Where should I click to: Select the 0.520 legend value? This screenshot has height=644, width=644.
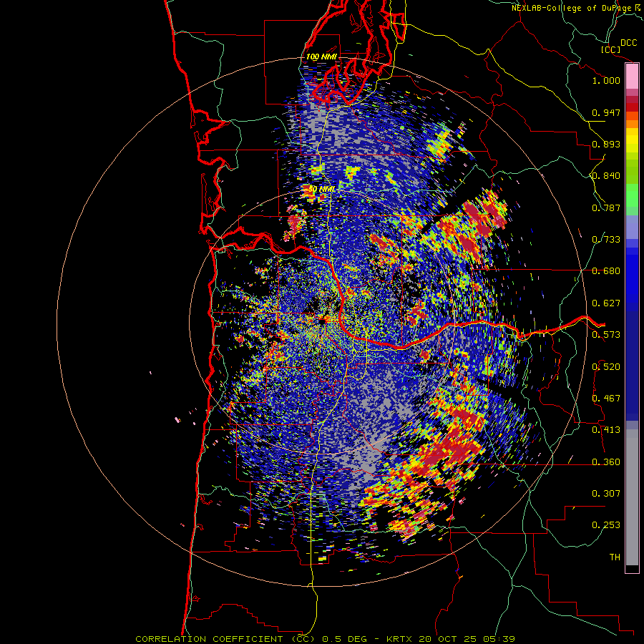pyautogui.click(x=606, y=367)
